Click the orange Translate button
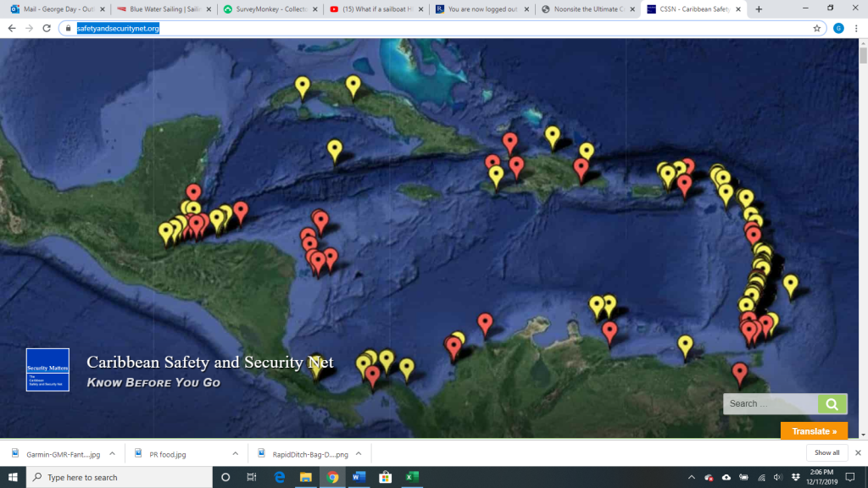Screen dimensions: 868x488 pyautogui.click(x=814, y=431)
